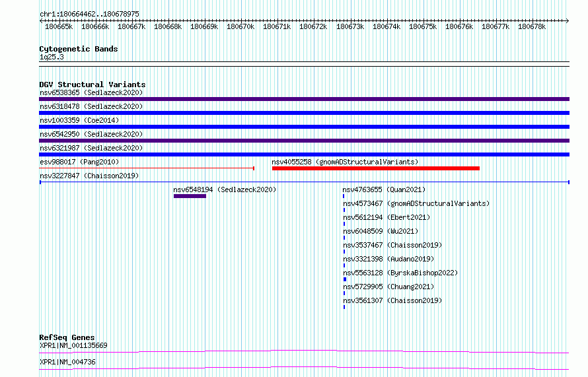Click the nsv3537467 (Chaisson2019) label
This screenshot has height=377, width=588.
point(392,245)
